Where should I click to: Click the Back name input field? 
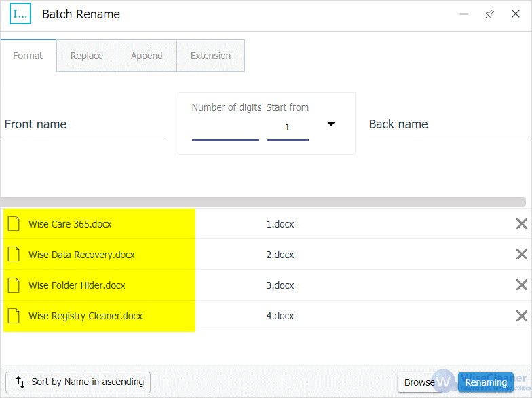click(449, 125)
